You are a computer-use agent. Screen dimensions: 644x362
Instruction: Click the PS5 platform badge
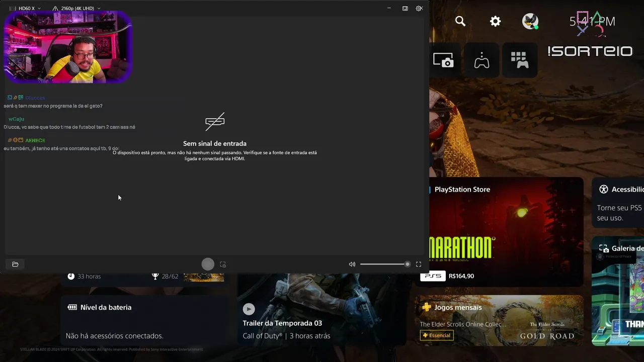pyautogui.click(x=433, y=276)
